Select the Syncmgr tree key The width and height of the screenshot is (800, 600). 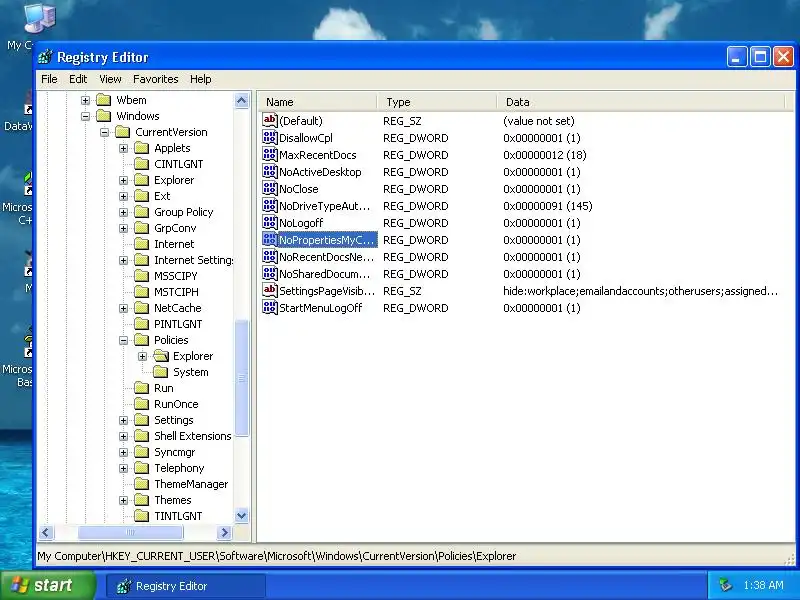pyautogui.click(x=174, y=452)
